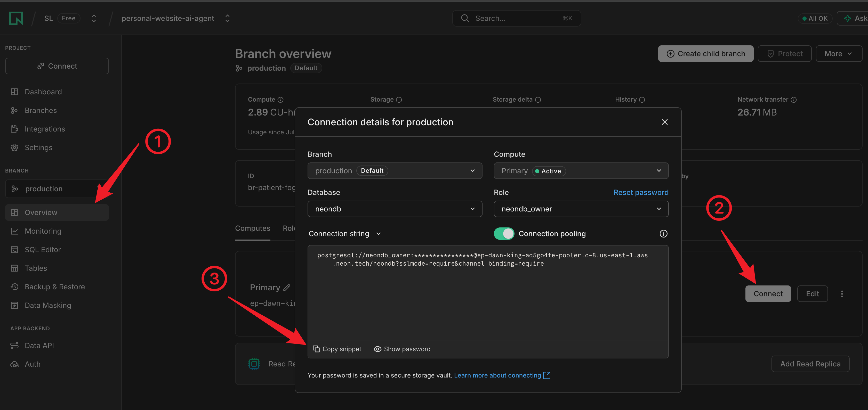Click the postgresql connection string text
The width and height of the screenshot is (868, 410).
tap(482, 259)
